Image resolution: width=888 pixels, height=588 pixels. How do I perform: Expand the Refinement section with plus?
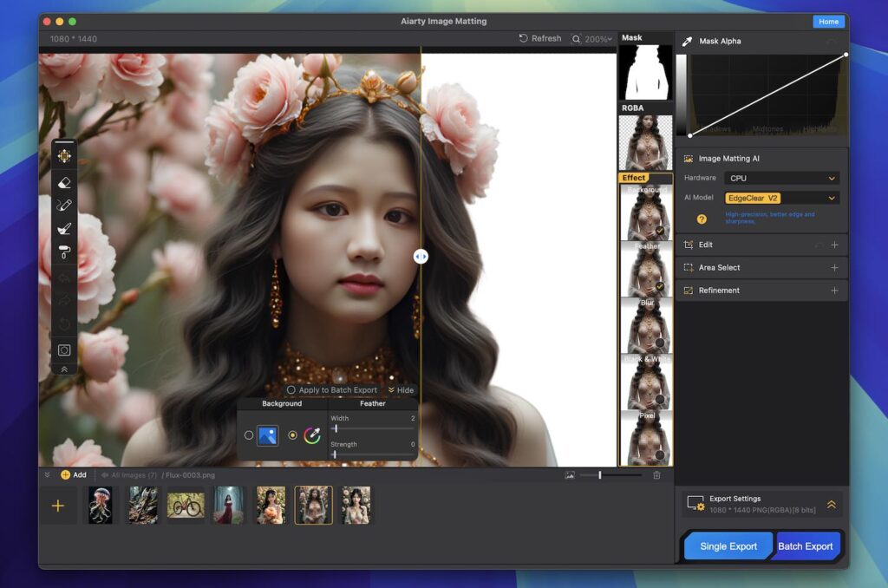pyautogui.click(x=834, y=291)
